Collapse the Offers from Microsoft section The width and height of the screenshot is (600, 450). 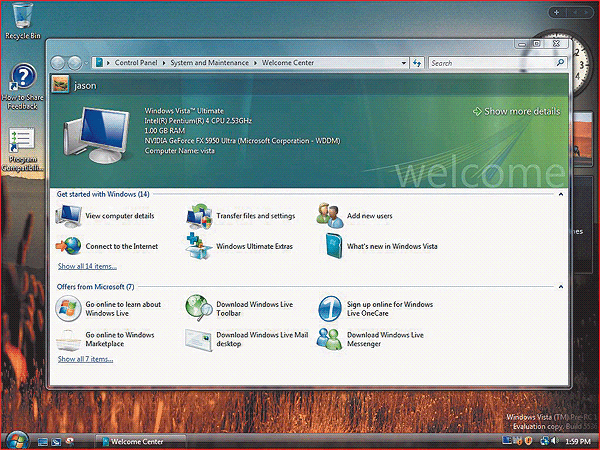tap(561, 287)
